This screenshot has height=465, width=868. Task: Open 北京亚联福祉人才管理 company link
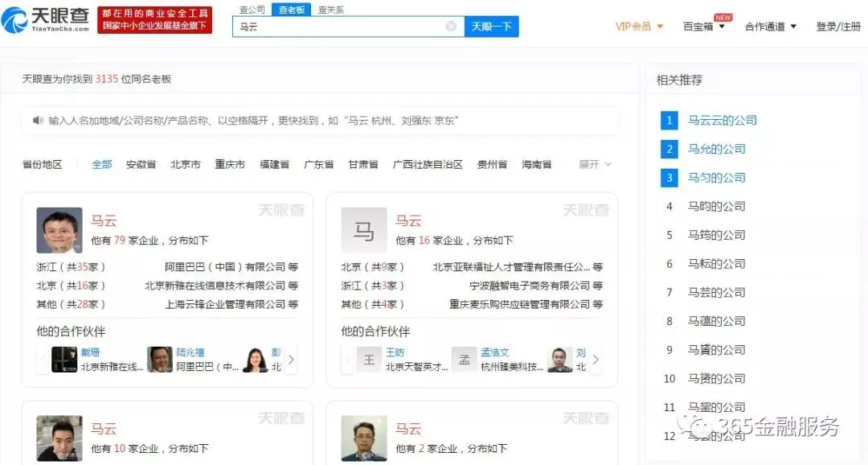511,266
